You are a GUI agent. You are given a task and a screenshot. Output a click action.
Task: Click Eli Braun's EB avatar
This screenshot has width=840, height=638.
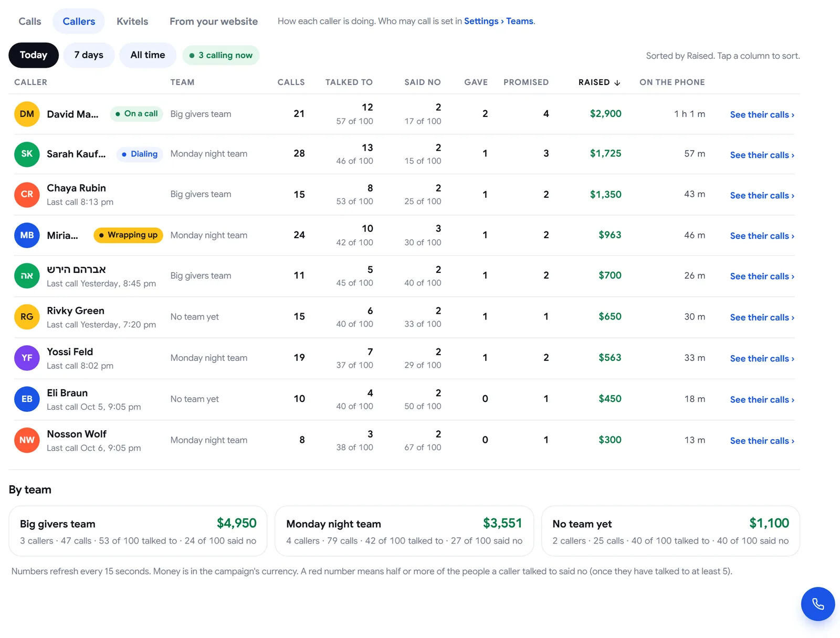coord(27,399)
